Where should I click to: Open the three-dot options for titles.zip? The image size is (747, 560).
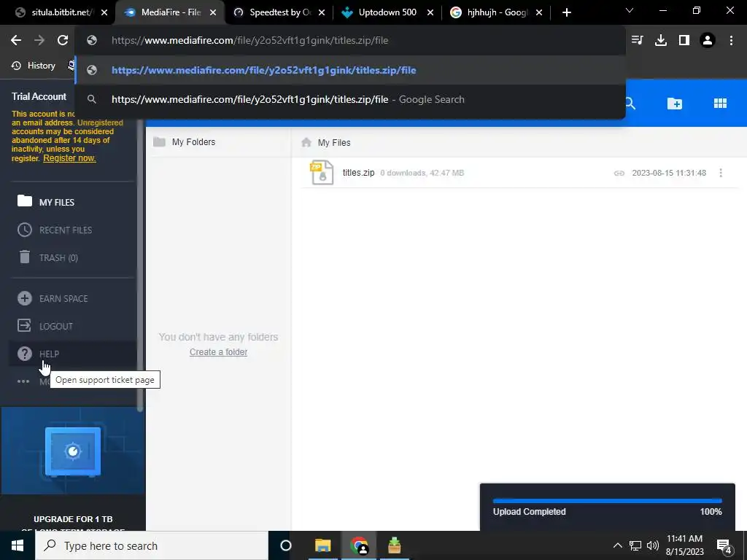(x=721, y=173)
